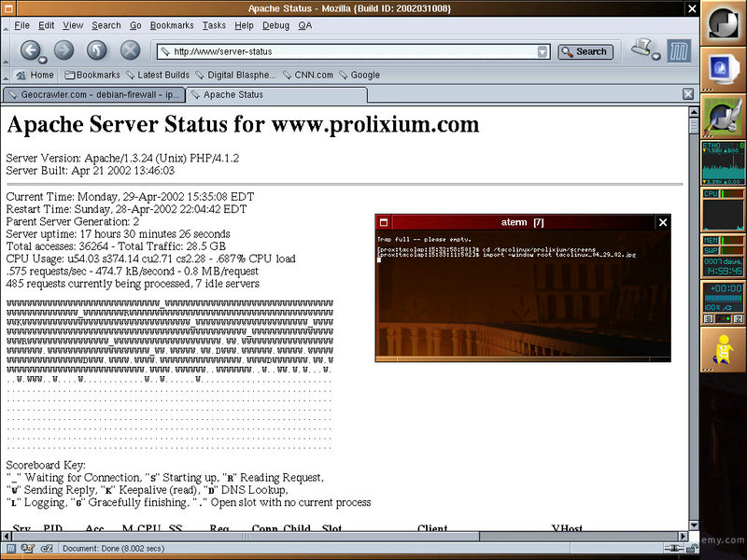
Task: Click the horizontal scrollbar right arrow
Action: tap(684, 536)
